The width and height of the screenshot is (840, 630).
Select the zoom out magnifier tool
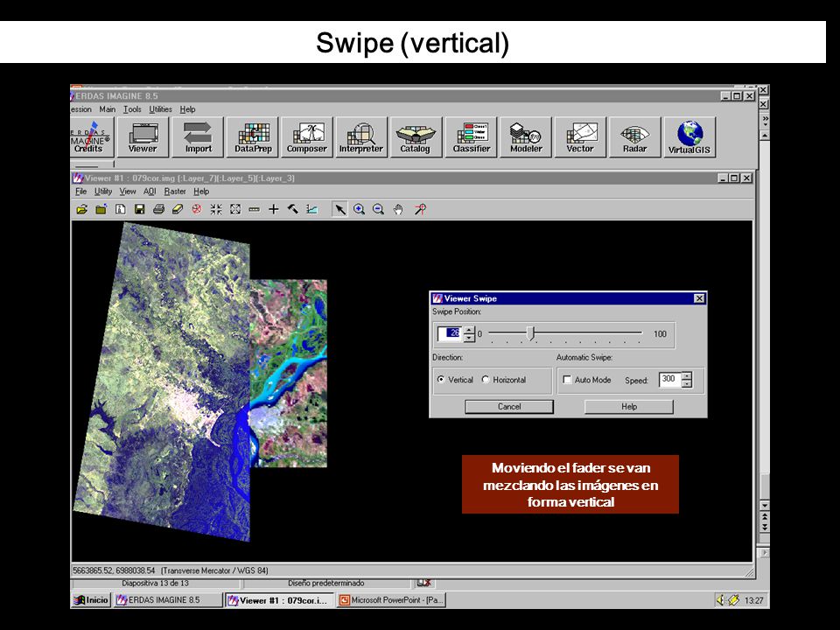[378, 209]
